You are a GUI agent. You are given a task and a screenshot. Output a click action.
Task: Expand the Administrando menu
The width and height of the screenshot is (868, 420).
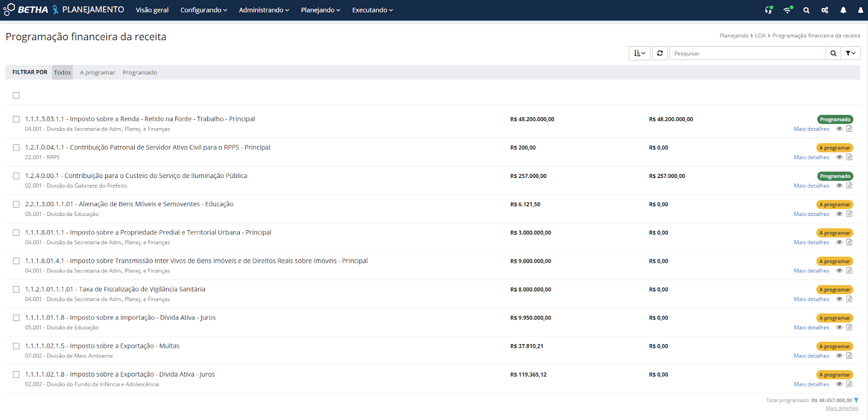tap(264, 10)
